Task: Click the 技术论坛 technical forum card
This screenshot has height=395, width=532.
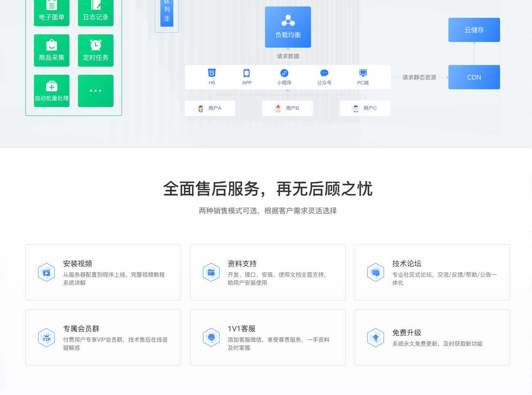Action: tap(432, 272)
